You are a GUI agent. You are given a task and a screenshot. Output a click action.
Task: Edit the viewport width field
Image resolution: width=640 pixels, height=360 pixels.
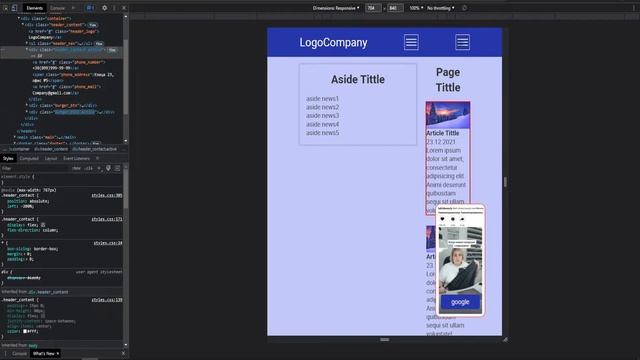[373, 8]
